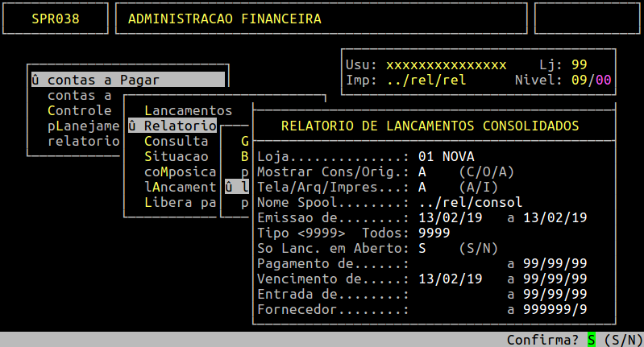Image resolution: width=644 pixels, height=347 pixels.
Task: Click the SPR038 program code box
Action: pyautogui.click(x=56, y=19)
